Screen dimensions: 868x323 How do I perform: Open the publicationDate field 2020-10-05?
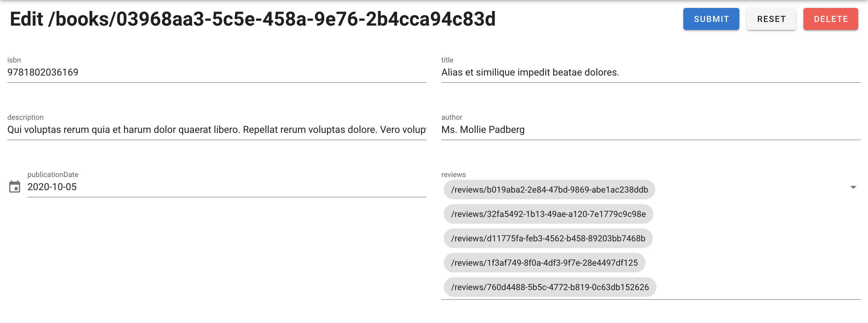tap(227, 186)
